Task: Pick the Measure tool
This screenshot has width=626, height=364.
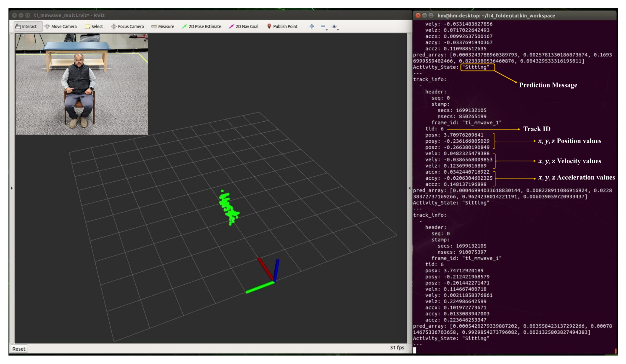Action: [163, 26]
